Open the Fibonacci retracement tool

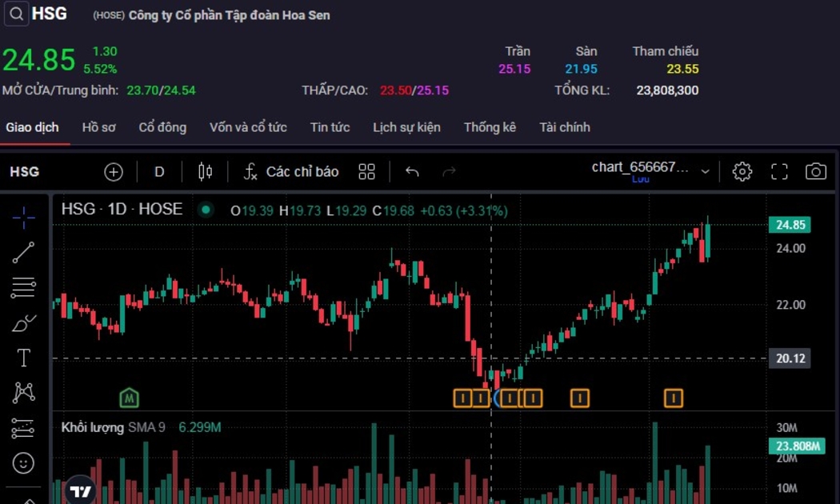[x=23, y=288]
